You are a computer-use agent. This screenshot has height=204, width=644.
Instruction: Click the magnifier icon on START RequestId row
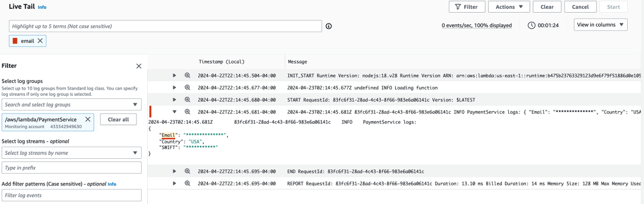coord(187,100)
